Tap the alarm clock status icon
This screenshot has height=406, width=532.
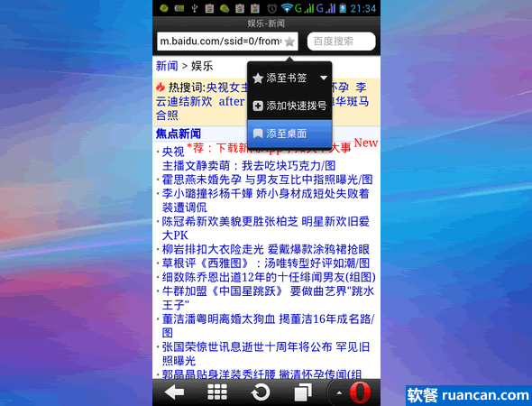pos(271,8)
